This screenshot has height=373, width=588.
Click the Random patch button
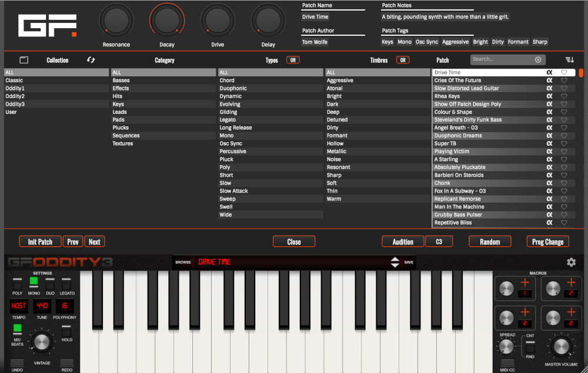490,241
